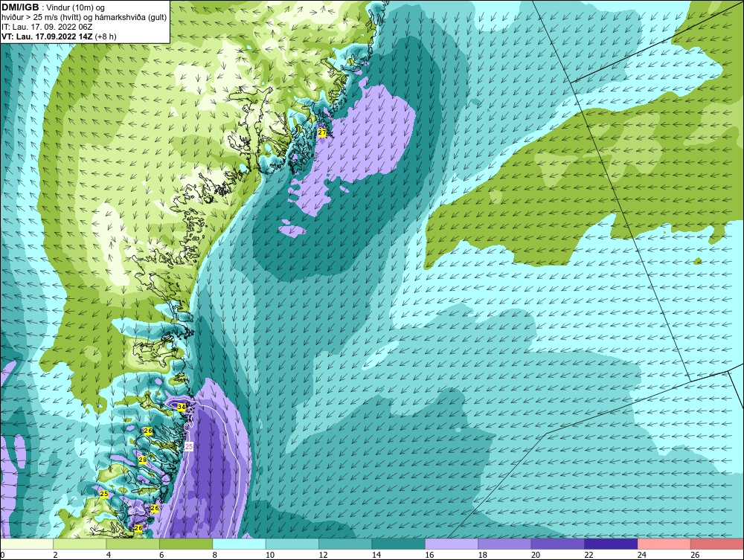Click the yellow 34 gust label
Viewport: 744px width, 560px height.
tap(182, 407)
